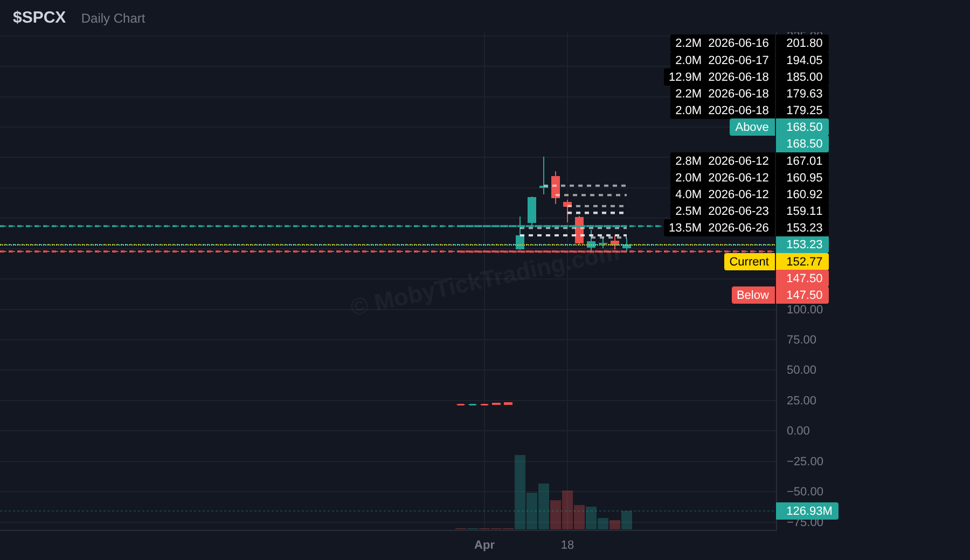Click the 2.5M 2026-06-23 level label

click(x=722, y=211)
